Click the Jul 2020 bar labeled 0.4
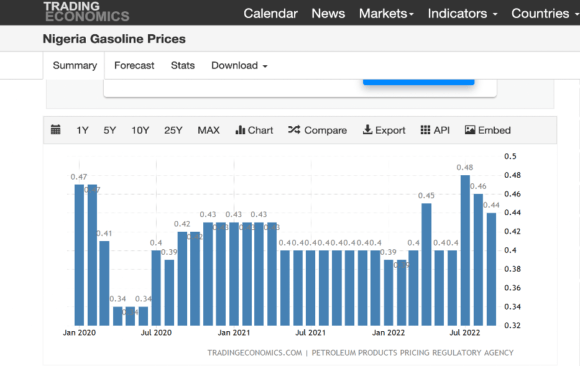 [x=156, y=288]
